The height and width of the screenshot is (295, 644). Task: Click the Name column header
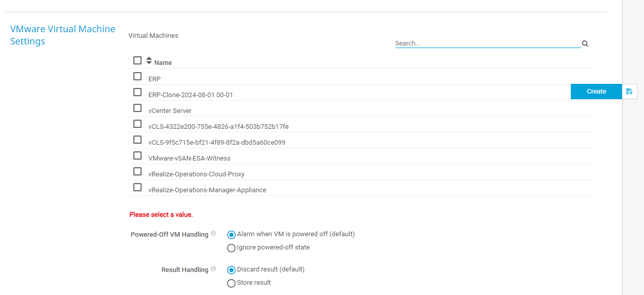click(x=163, y=63)
